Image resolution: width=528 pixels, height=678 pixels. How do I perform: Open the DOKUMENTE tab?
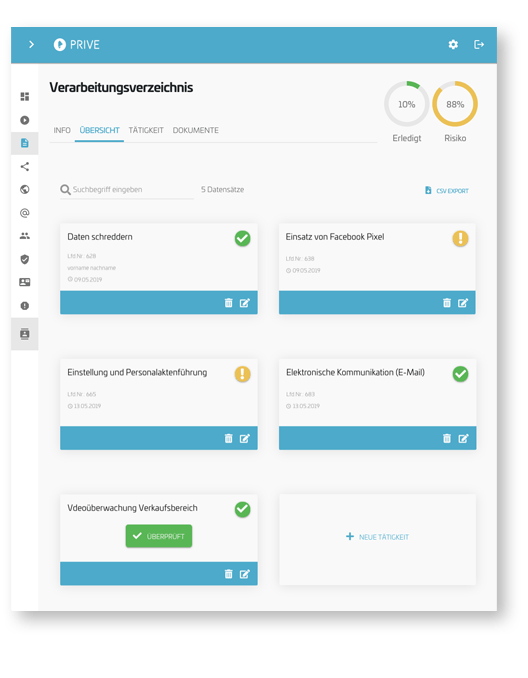point(195,130)
